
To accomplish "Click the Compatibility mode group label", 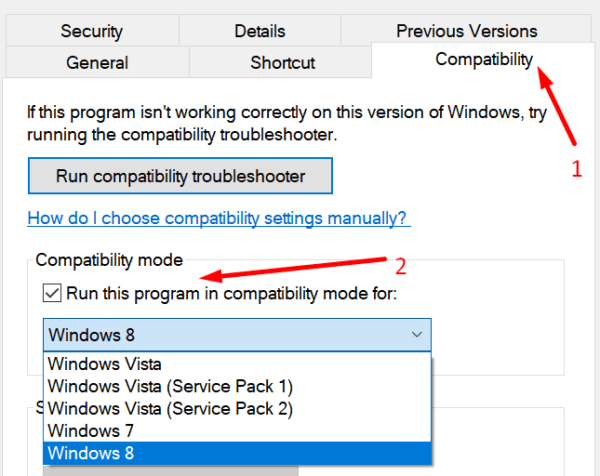I will click(109, 260).
